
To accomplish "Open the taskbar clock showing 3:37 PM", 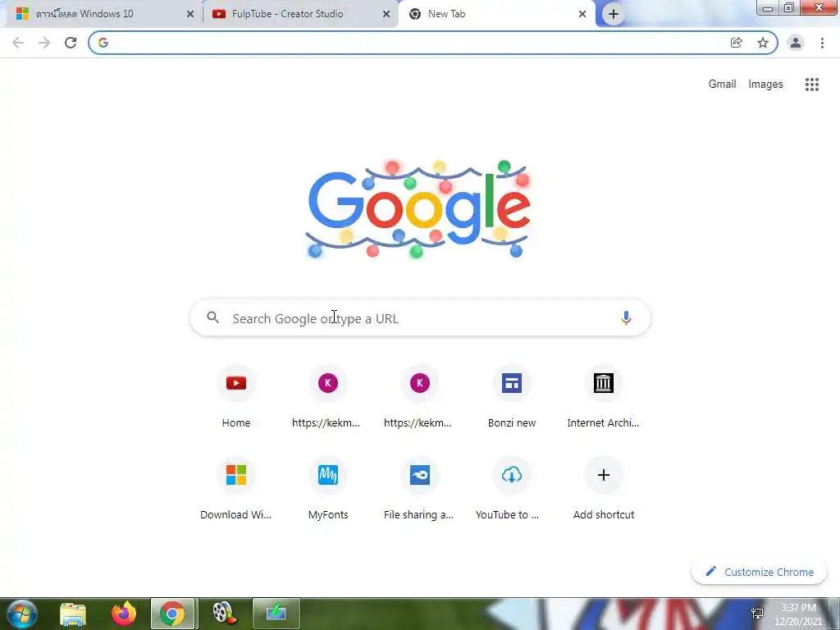I will pyautogui.click(x=798, y=614).
